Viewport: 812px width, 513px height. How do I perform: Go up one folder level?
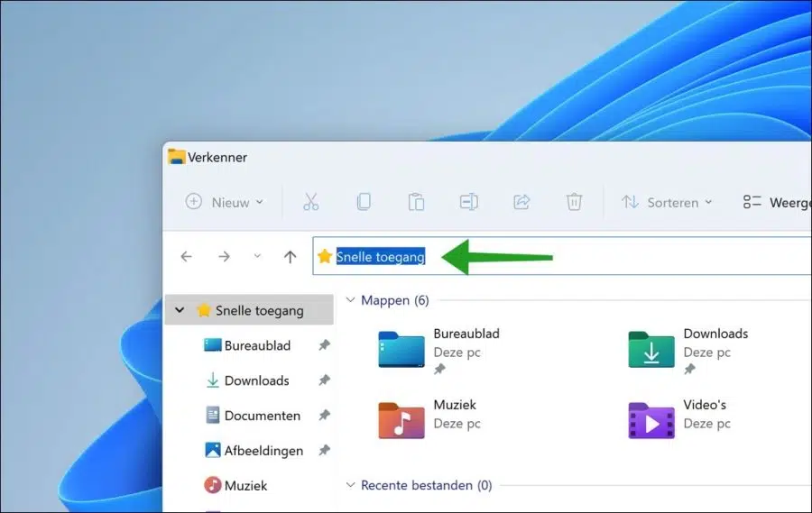290,256
